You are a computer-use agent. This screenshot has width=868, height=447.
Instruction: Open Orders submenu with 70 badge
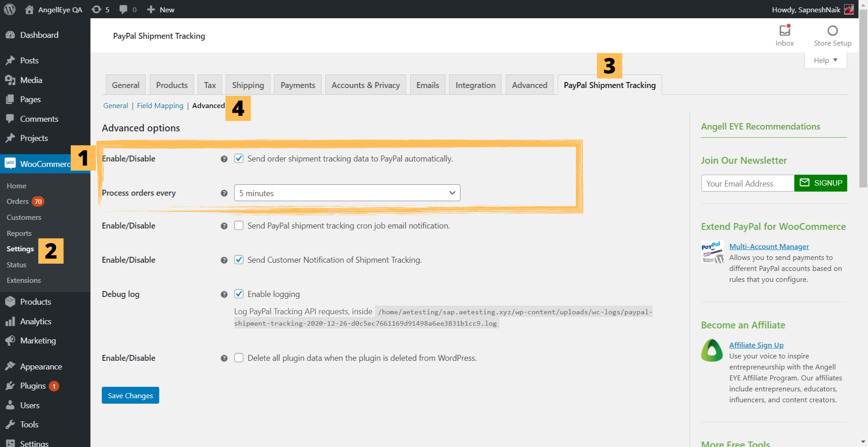[25, 201]
